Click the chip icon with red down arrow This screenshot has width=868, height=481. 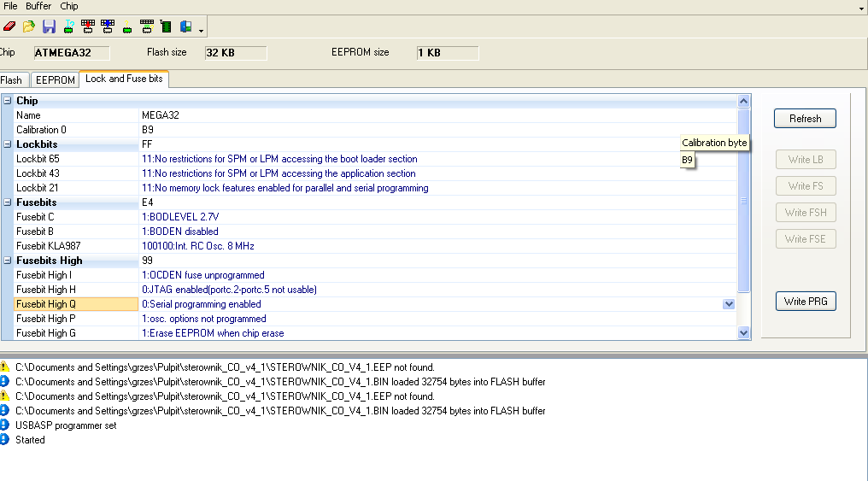(88, 26)
